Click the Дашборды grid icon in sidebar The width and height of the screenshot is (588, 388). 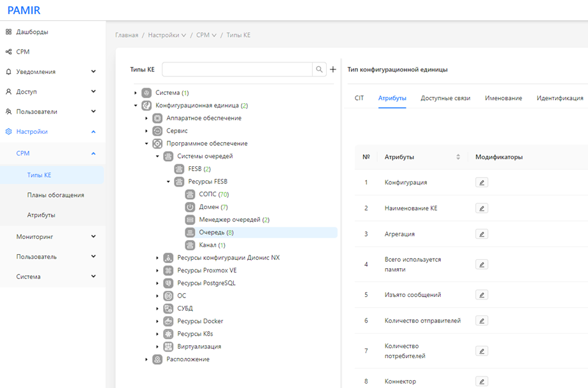pos(9,32)
